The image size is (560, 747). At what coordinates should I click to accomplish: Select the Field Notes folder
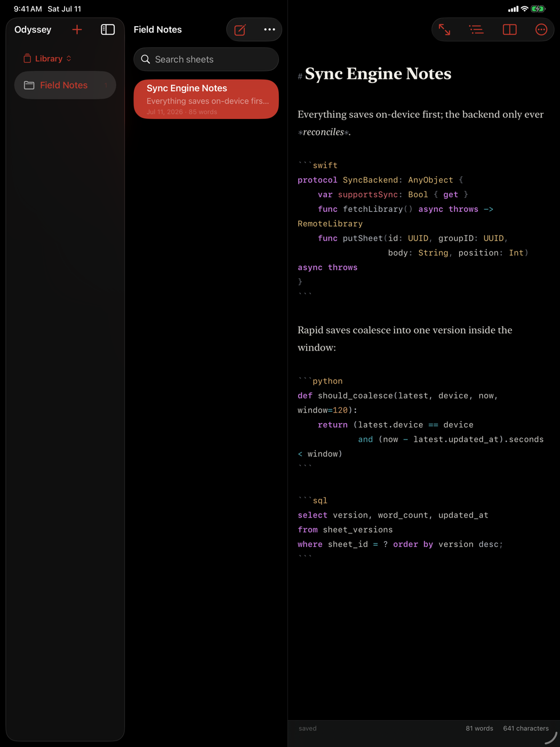pyautogui.click(x=65, y=85)
